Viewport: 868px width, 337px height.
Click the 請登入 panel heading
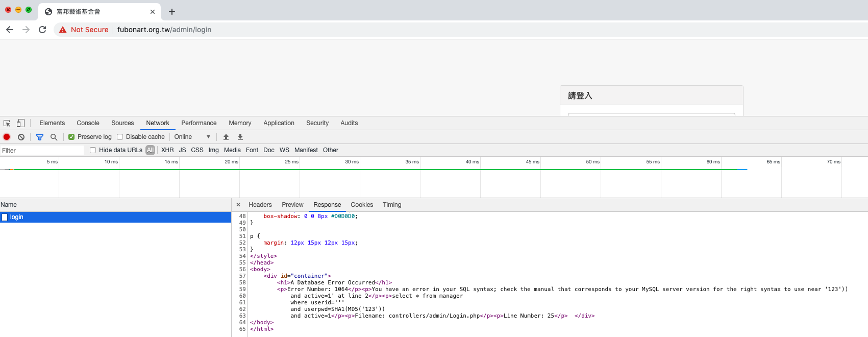(x=580, y=95)
